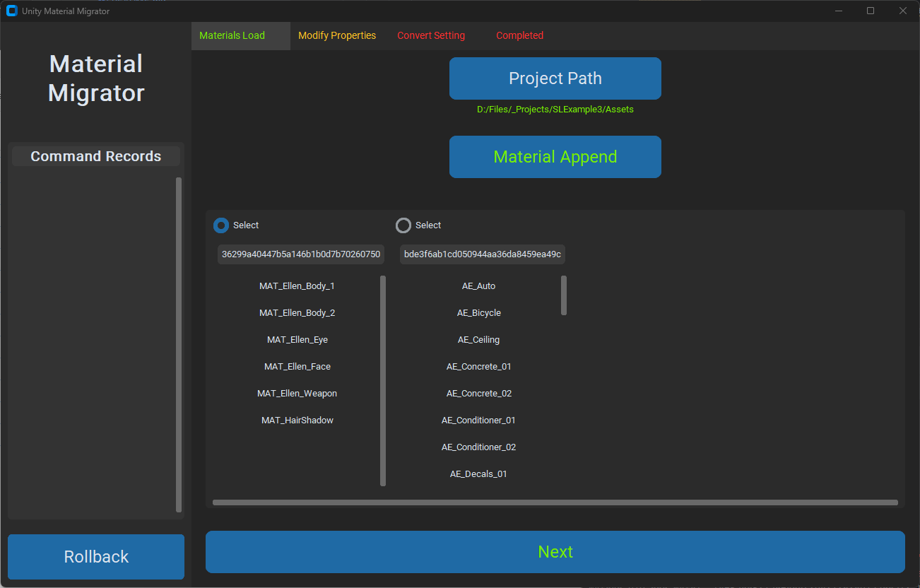Select AE_Concrete_01 material
920x588 pixels.
tap(478, 367)
